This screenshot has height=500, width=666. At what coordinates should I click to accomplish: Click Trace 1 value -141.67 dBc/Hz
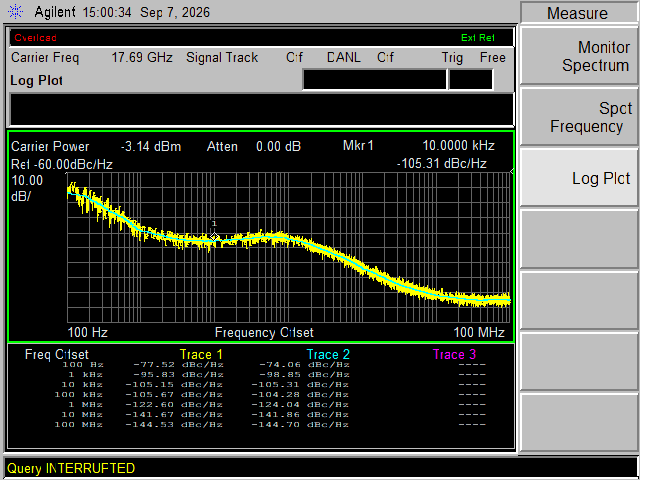(174, 415)
